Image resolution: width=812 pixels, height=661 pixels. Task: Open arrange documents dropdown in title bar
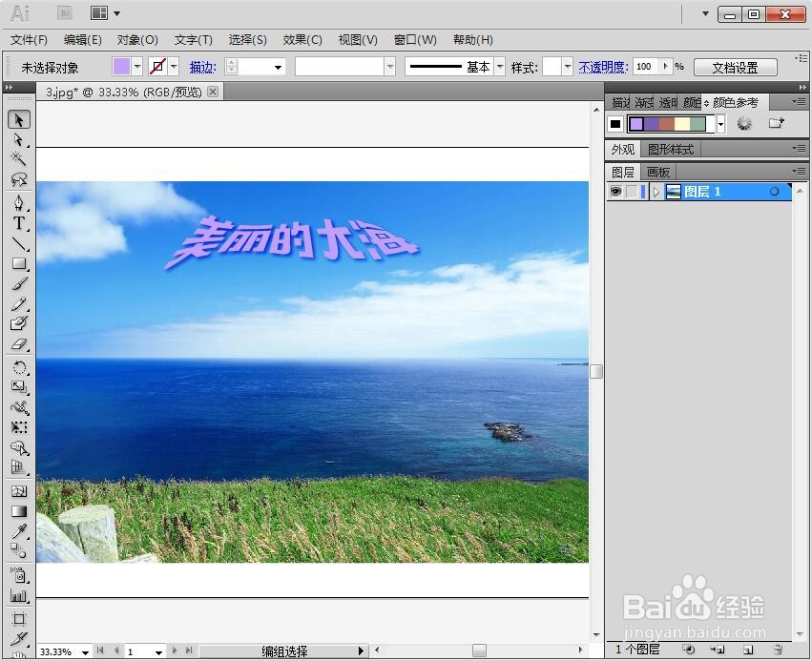105,13
